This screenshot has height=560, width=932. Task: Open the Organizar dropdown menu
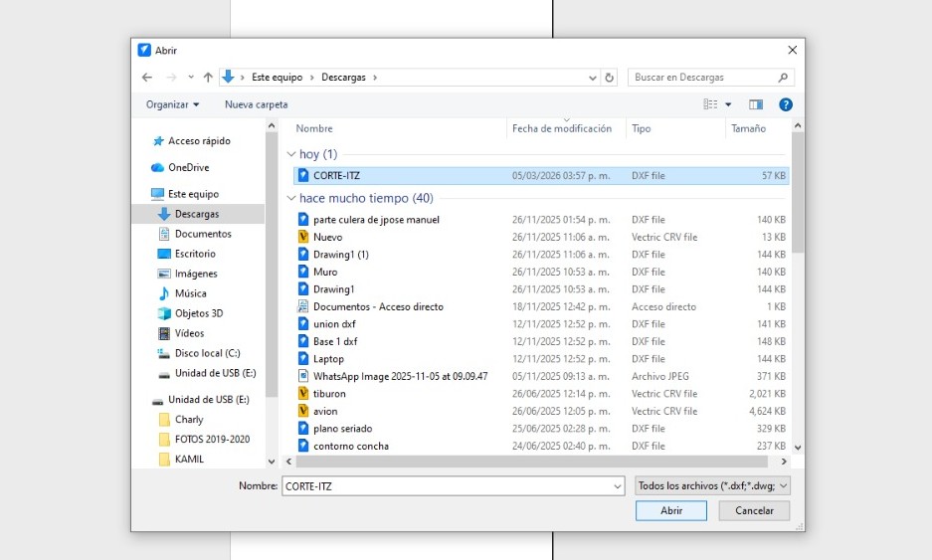pos(172,104)
